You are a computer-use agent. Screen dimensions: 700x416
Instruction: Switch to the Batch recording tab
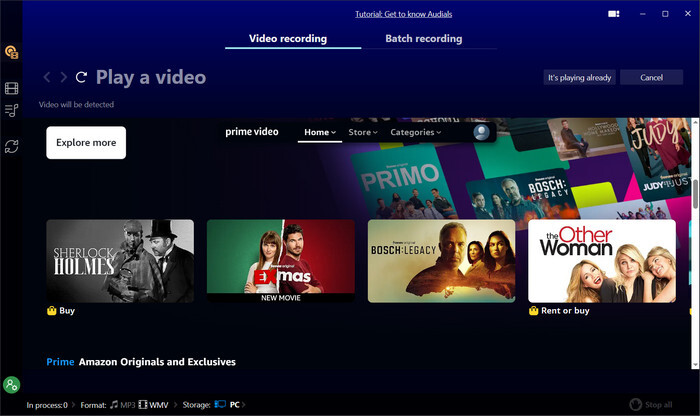[424, 39]
